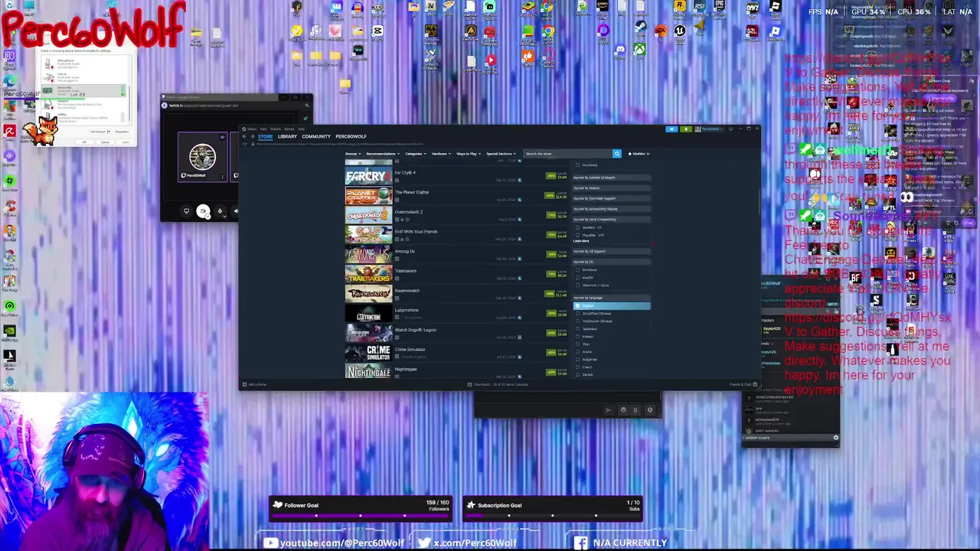Open PERC60WOLF profile tab in Steam
Image resolution: width=980 pixels, height=551 pixels.
point(351,136)
